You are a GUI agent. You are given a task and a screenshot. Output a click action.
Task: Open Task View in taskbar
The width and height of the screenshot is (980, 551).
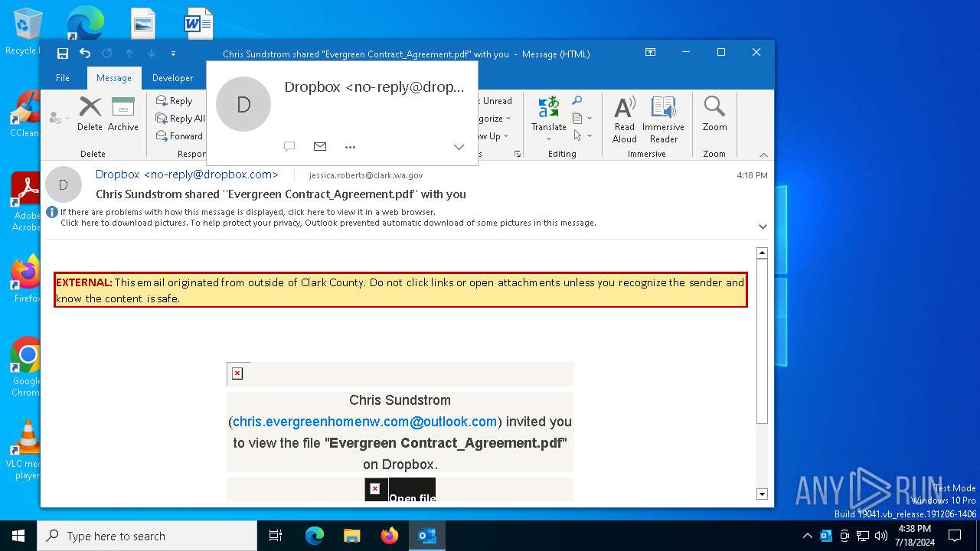tap(276, 536)
